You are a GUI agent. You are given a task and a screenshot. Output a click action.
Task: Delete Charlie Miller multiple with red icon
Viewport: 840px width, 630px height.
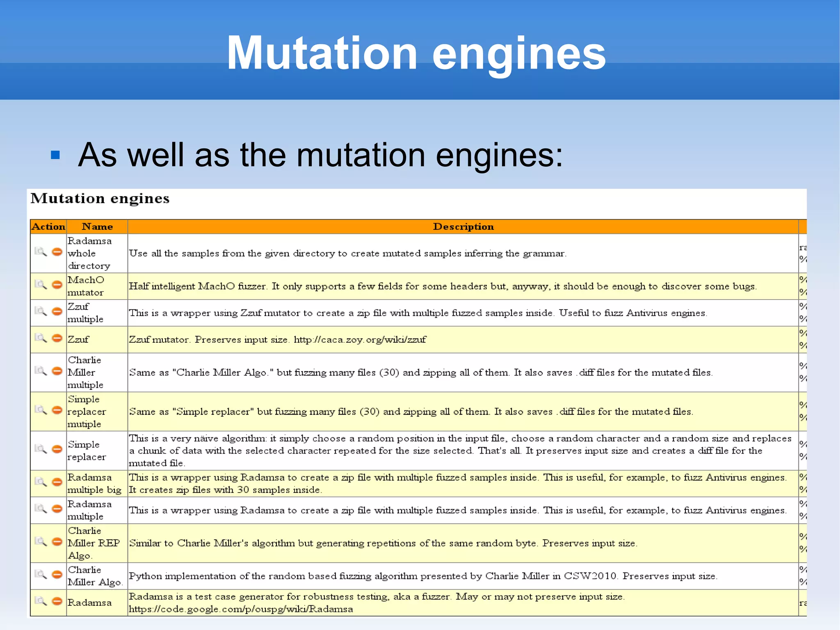[x=57, y=371]
